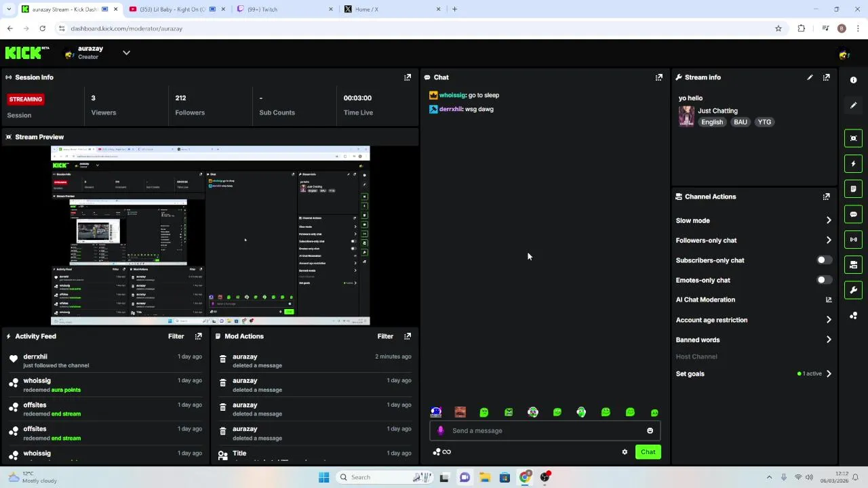Bookmark this page with the star
The height and width of the screenshot is (488, 868).
click(778, 28)
